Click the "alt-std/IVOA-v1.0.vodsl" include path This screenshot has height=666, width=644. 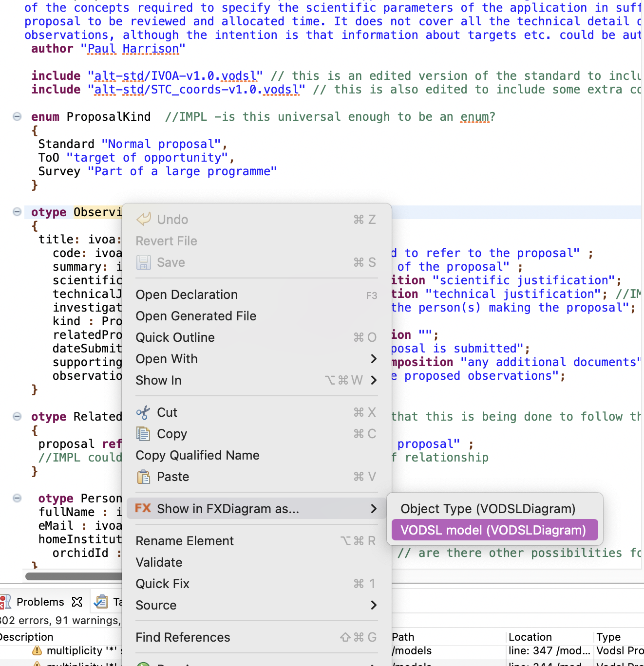[175, 76]
